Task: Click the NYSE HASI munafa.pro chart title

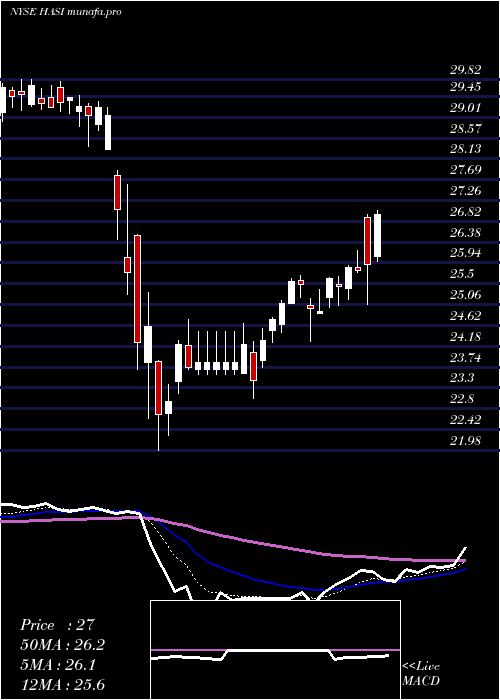Action: tap(65, 12)
